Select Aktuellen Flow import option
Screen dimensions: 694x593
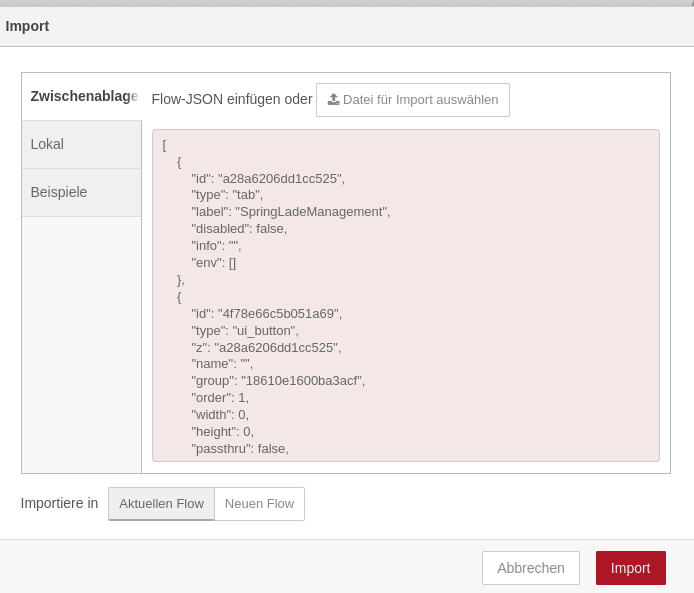point(162,504)
